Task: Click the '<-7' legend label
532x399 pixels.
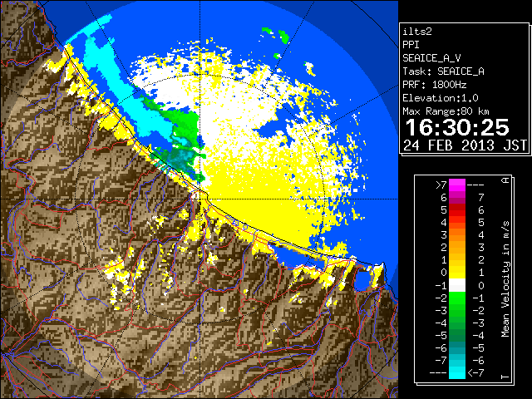Action: coord(475,373)
